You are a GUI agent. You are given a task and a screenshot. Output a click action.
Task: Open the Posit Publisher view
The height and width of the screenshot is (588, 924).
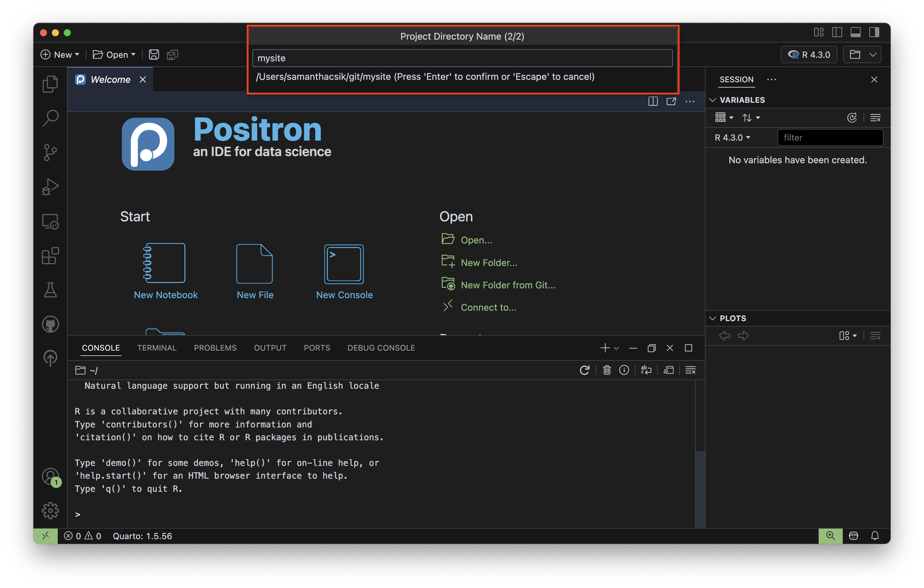tap(50, 358)
